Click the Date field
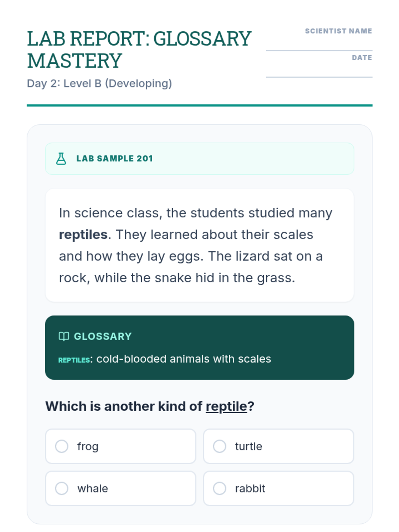The image size is (399, 532). pyautogui.click(x=319, y=70)
